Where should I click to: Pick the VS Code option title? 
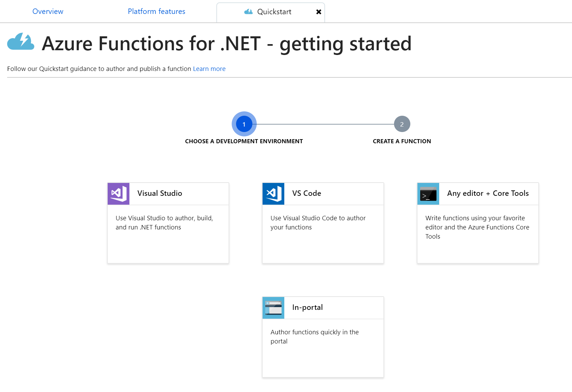[x=307, y=193]
